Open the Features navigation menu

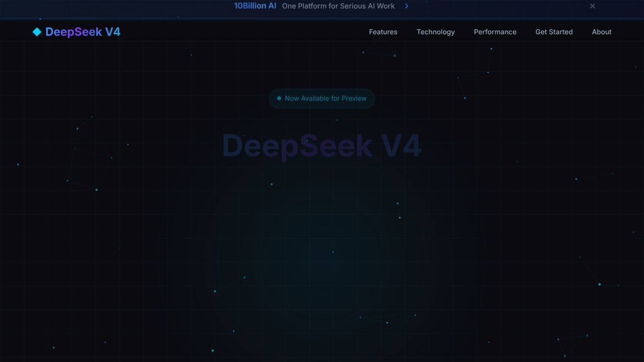pyautogui.click(x=383, y=32)
